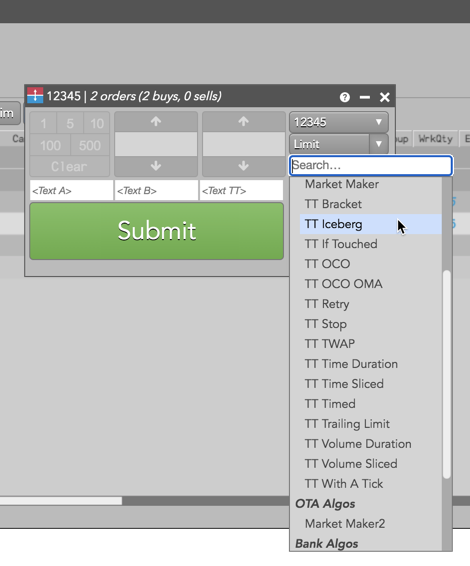The height and width of the screenshot is (566, 470).
Task: Click the green Submit button
Action: click(157, 231)
